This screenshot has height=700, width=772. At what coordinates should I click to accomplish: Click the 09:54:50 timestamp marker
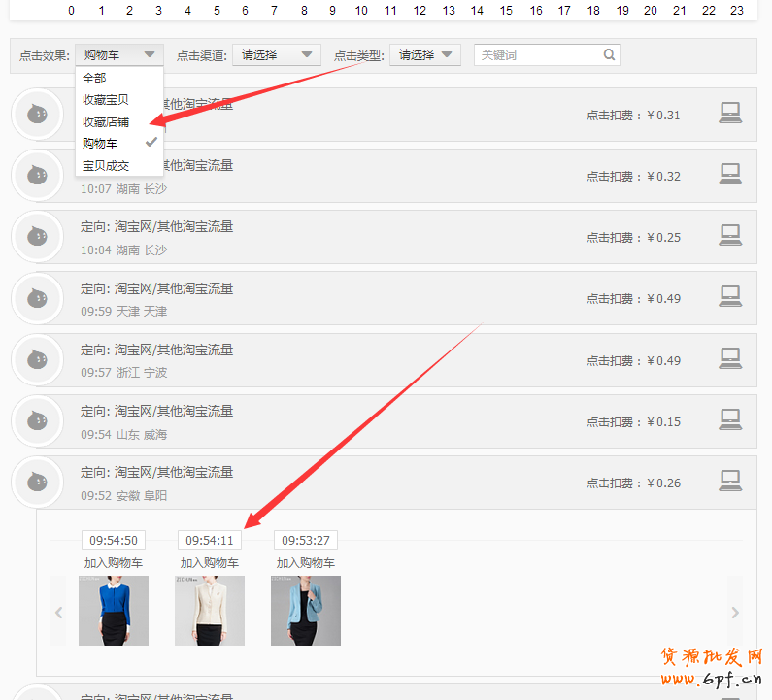click(x=114, y=540)
